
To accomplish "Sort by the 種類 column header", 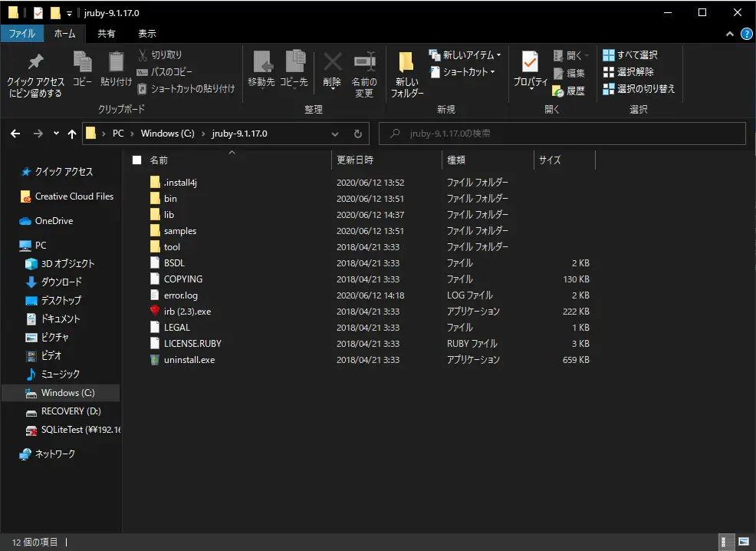I will [488, 160].
